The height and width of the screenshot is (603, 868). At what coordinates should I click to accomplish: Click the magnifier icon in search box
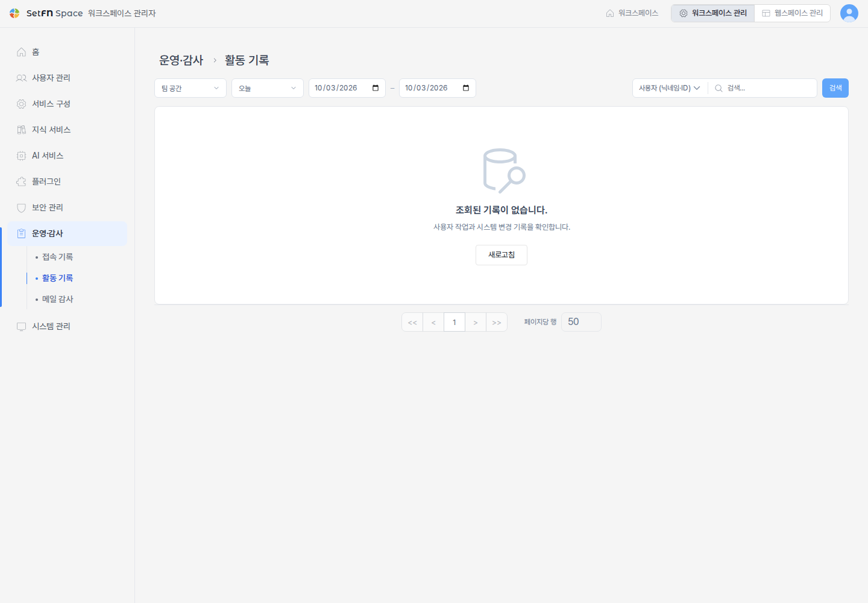coord(719,88)
